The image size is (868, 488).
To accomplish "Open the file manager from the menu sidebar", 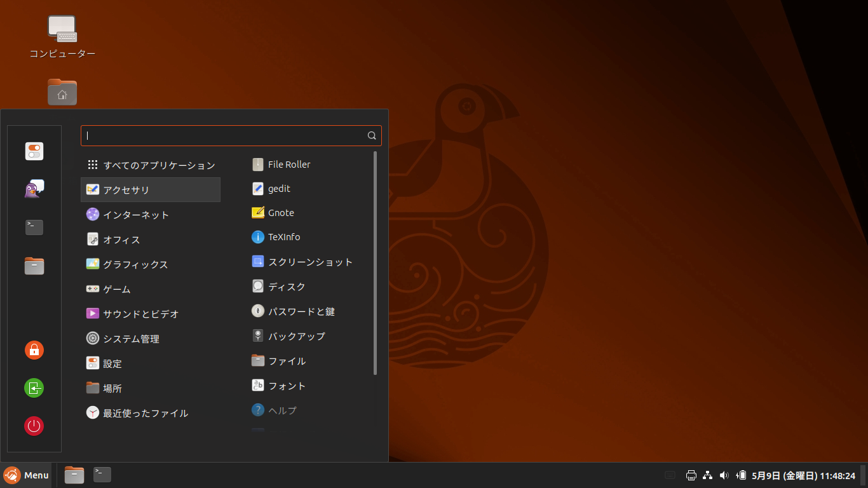I will pyautogui.click(x=34, y=266).
